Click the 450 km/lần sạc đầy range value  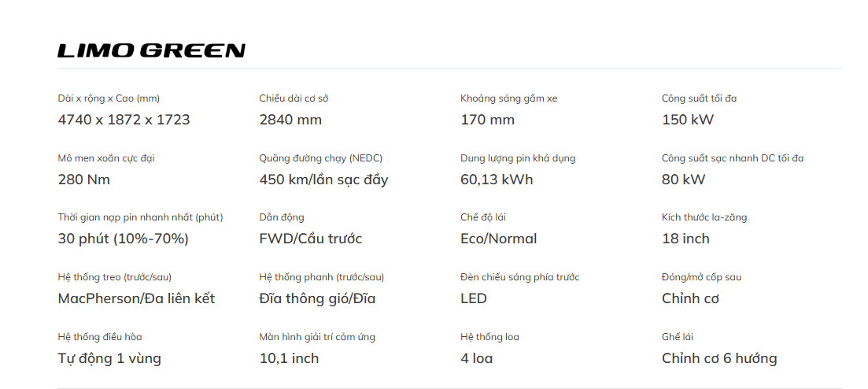click(323, 180)
